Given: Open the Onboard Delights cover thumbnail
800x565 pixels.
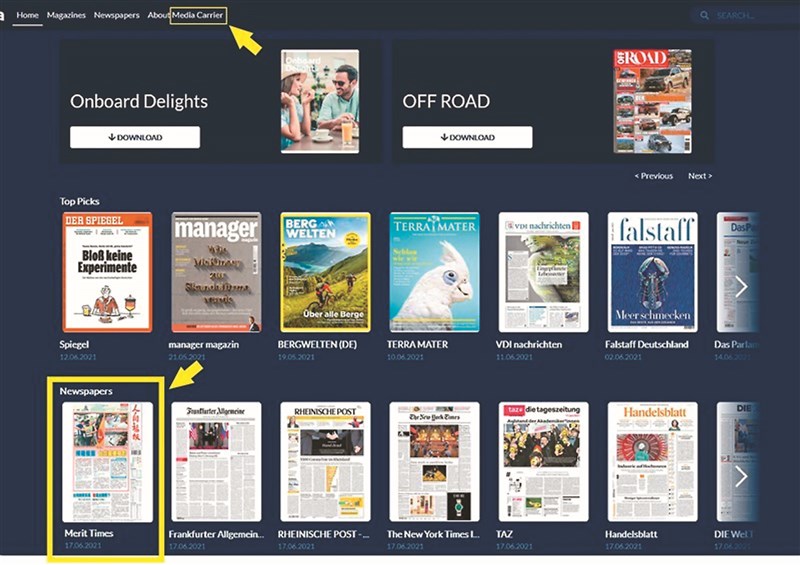Looking at the screenshot, I should pyautogui.click(x=320, y=101).
